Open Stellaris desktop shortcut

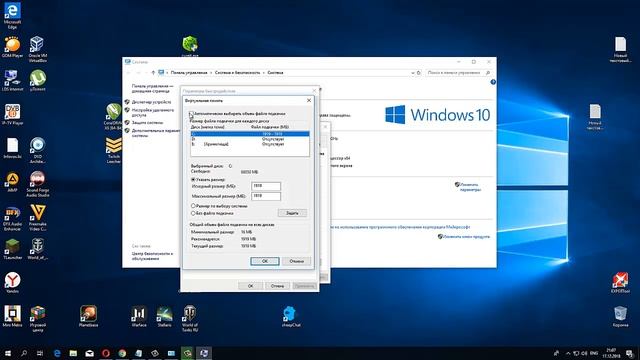pyautogui.click(x=164, y=316)
